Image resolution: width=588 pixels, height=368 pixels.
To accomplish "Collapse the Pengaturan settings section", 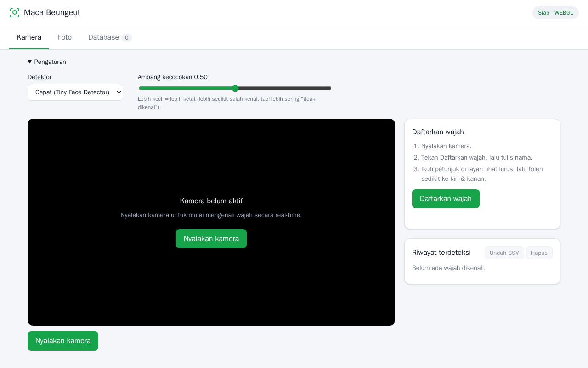I will tap(47, 62).
